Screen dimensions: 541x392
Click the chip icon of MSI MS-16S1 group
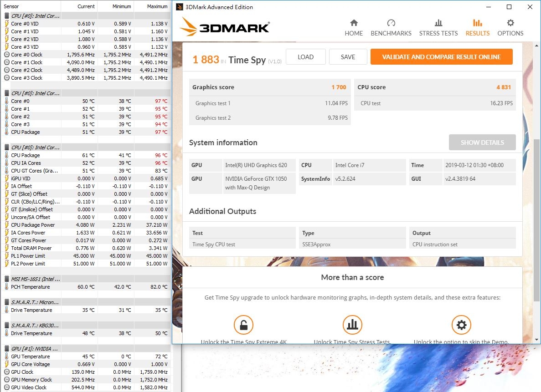[6, 279]
